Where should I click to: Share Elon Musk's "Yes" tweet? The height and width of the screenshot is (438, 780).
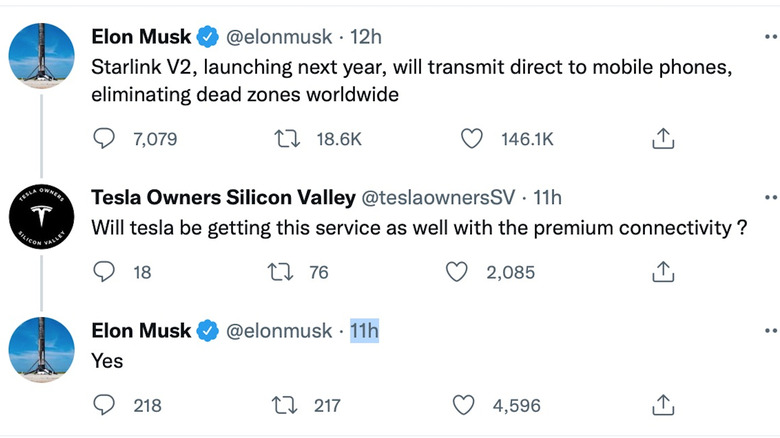click(662, 405)
